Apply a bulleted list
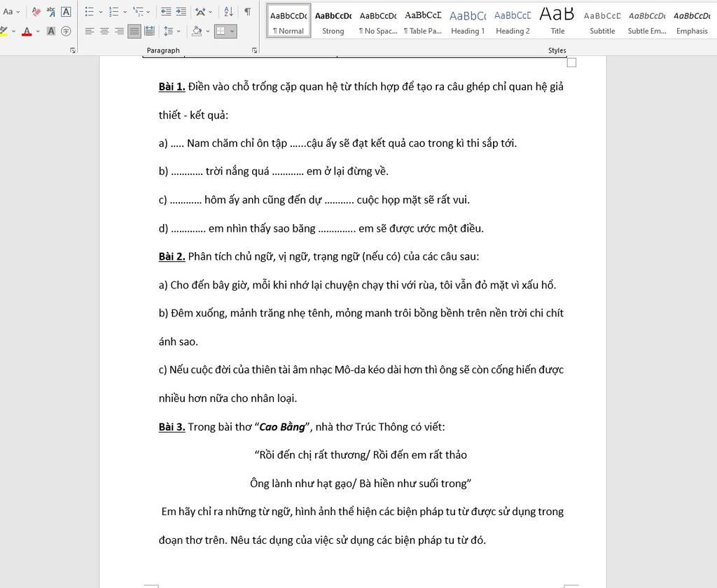The height and width of the screenshot is (588, 717). click(90, 12)
